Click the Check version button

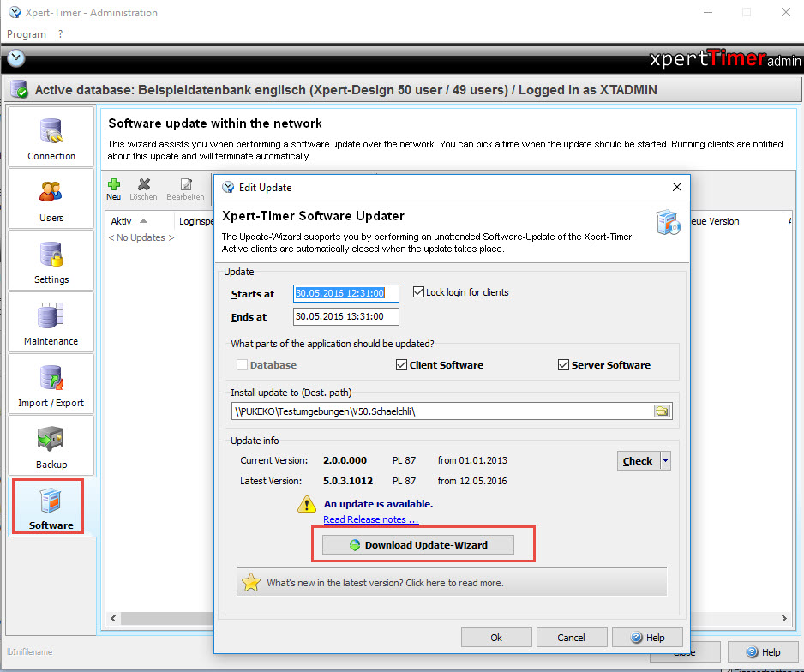coord(639,461)
